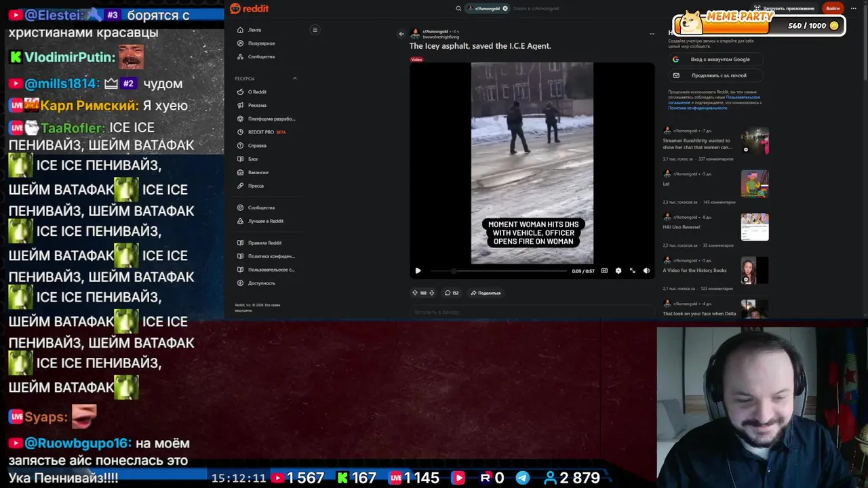The width and height of the screenshot is (868, 488).
Task: Collapse the sidebar with hamburger button
Action: (315, 30)
